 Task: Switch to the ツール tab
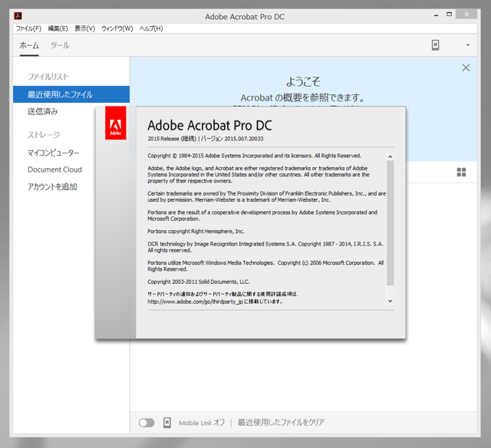(x=60, y=45)
